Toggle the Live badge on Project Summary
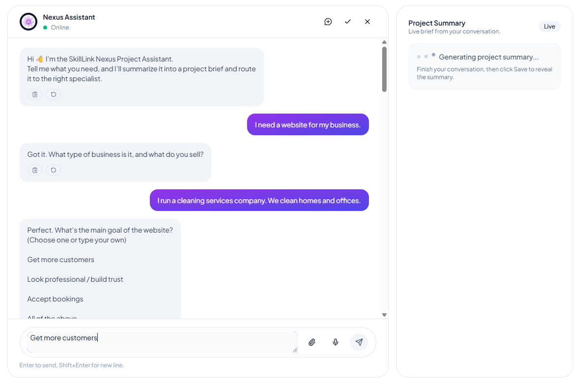 [x=550, y=27]
